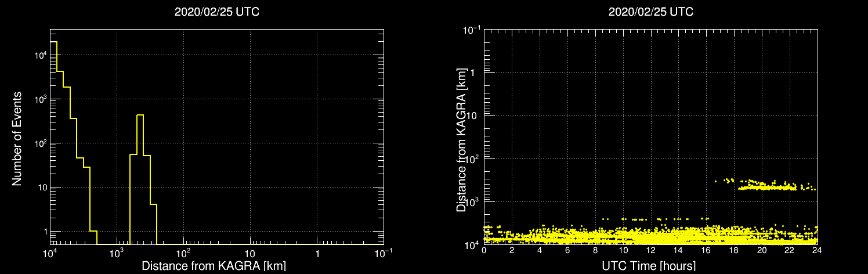The width and height of the screenshot is (868, 274).
Task: Click hour tick 16 on the UTC Time axis
Action: coord(706,251)
